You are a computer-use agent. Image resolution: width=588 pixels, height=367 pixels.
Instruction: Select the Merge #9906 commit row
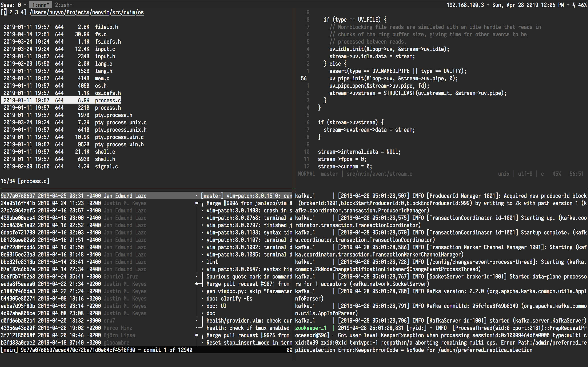[249, 203]
